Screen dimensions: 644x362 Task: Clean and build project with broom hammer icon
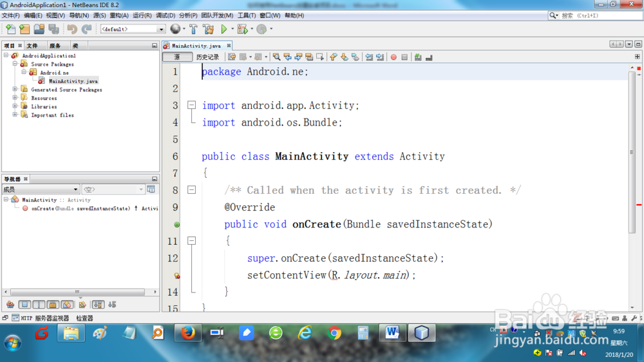[x=208, y=29]
